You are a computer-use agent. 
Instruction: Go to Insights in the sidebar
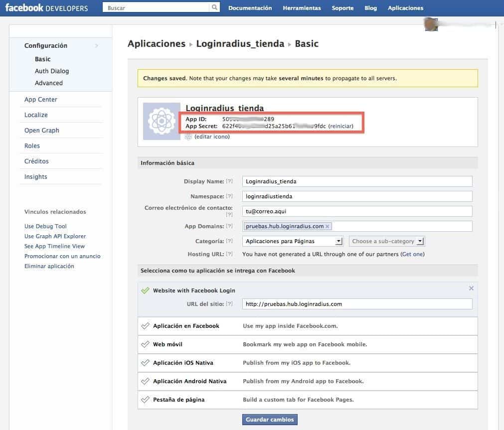tap(36, 177)
